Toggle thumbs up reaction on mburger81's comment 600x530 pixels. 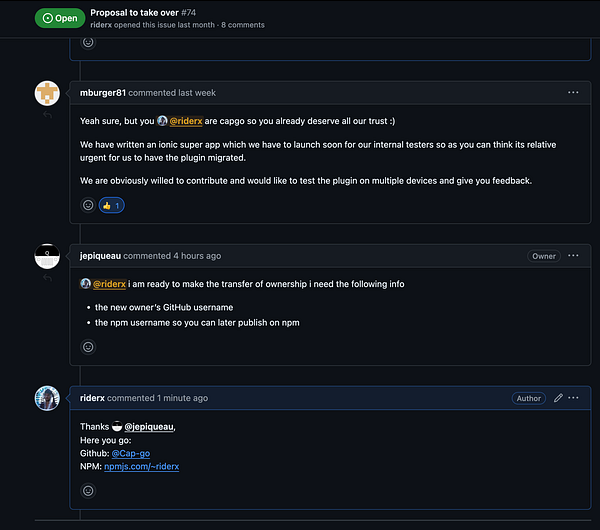(112, 205)
